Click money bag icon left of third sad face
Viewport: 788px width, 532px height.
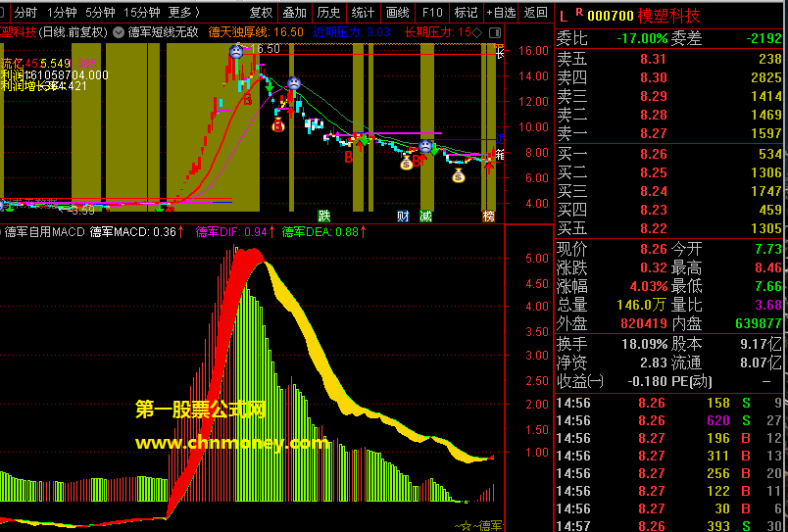[x=406, y=163]
